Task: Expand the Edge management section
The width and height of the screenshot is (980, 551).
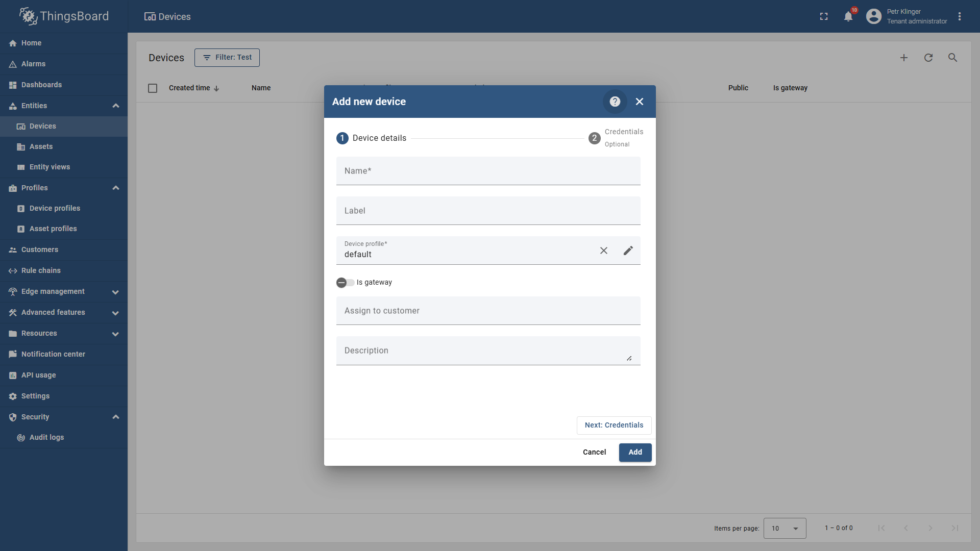Action: tap(115, 292)
